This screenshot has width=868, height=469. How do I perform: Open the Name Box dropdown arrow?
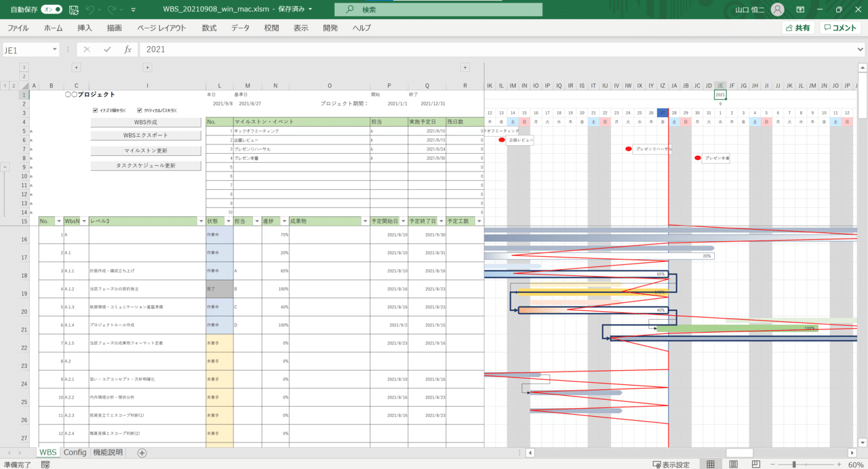point(55,50)
